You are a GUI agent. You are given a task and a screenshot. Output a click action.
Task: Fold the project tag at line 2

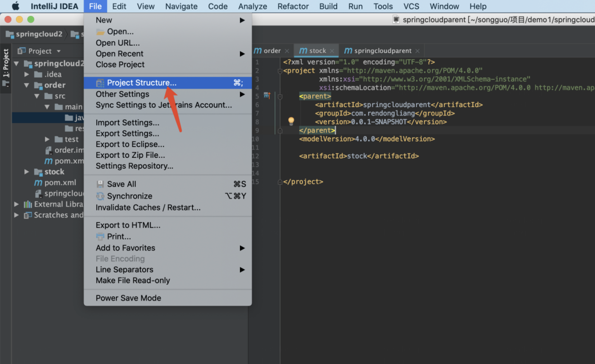tap(280, 71)
